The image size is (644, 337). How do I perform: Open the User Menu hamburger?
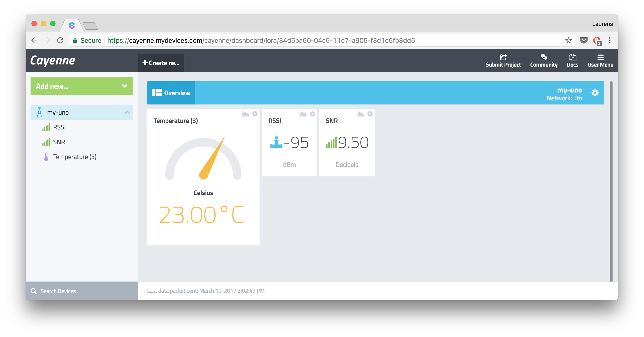pyautogui.click(x=600, y=57)
